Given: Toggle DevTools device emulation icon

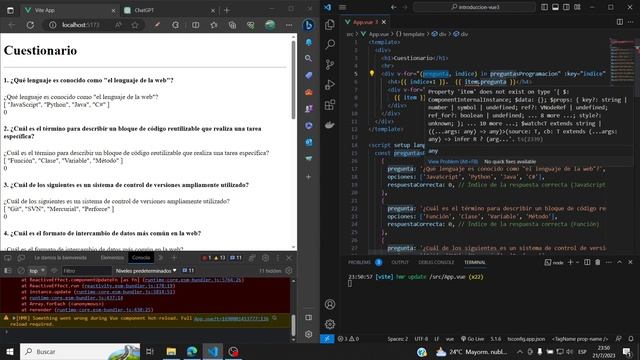Looking at the screenshot, I should (x=21, y=258).
